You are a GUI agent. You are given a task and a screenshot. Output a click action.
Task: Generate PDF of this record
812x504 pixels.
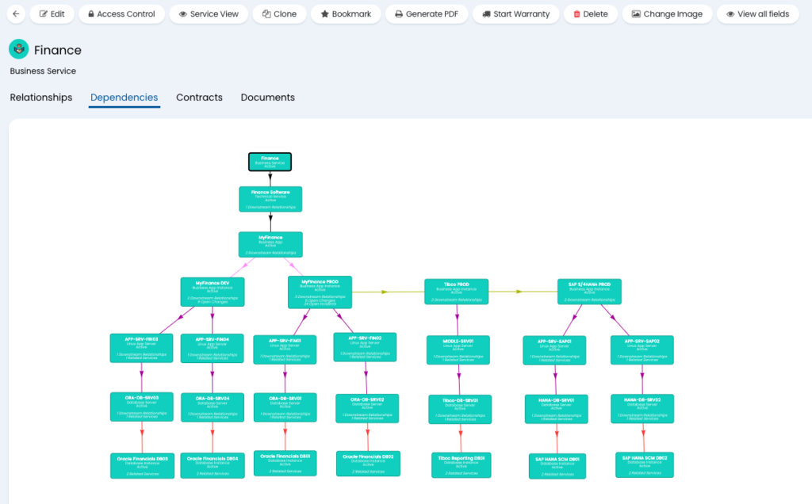pos(427,14)
